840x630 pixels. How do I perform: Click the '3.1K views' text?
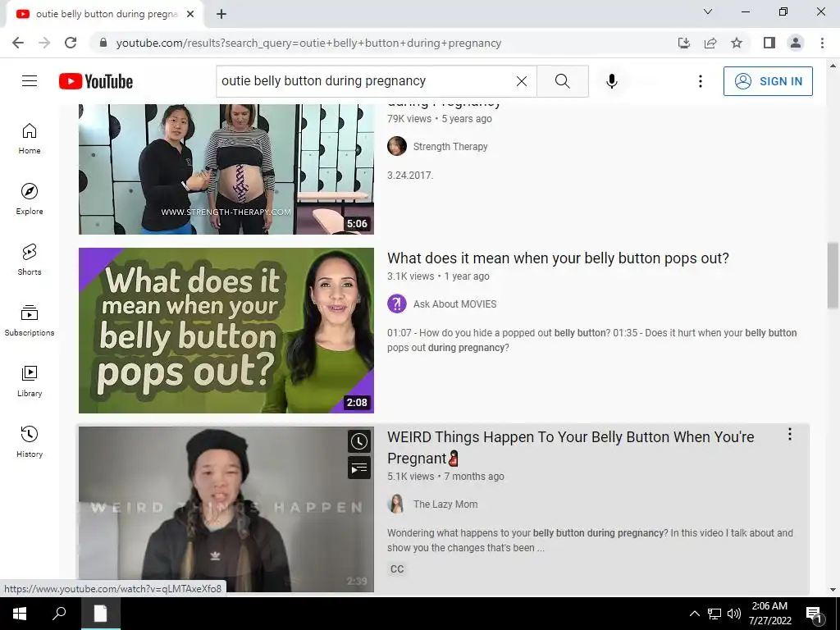pyautogui.click(x=411, y=276)
